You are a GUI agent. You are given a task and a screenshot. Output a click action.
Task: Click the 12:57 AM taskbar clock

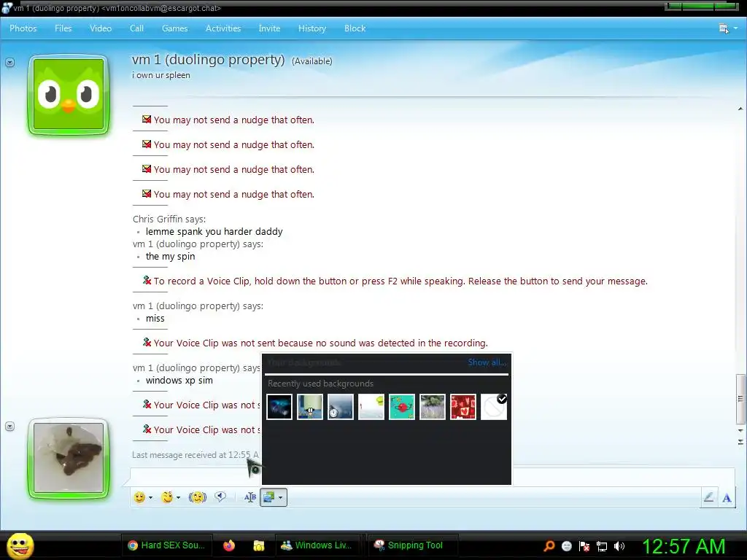pyautogui.click(x=684, y=546)
